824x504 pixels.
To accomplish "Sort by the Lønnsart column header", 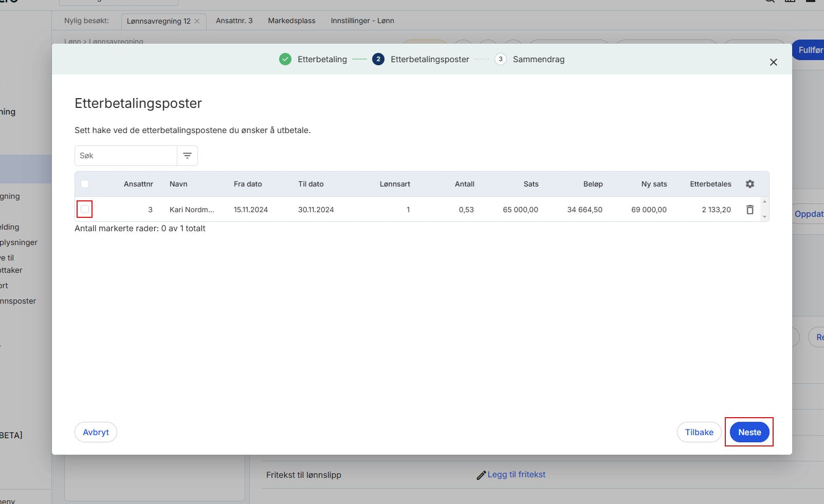I will click(395, 184).
